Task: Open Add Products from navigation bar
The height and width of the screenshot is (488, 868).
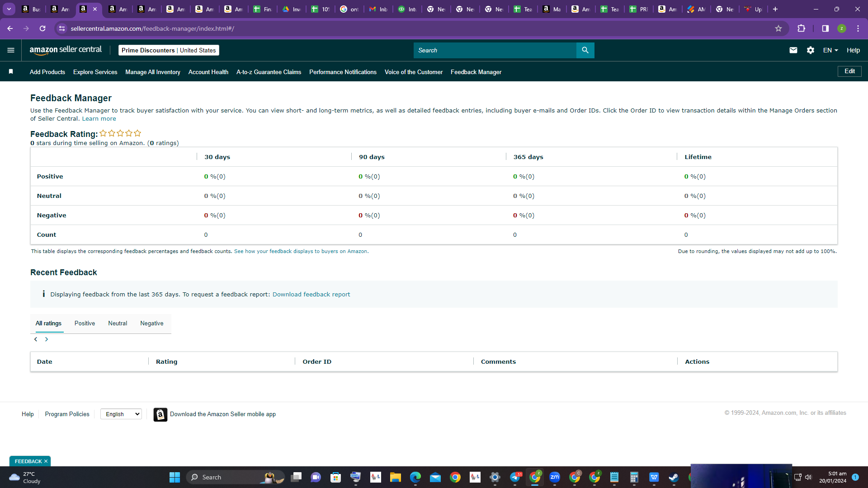Action: [x=47, y=72]
